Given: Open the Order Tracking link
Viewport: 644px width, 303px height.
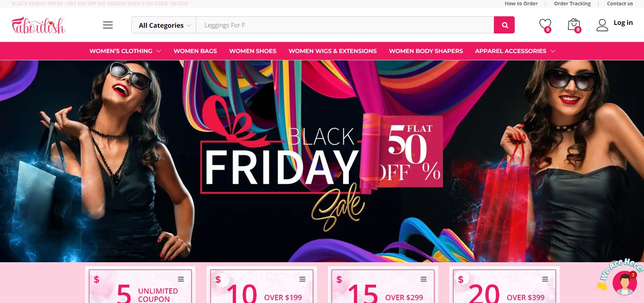Looking at the screenshot, I should (x=572, y=4).
